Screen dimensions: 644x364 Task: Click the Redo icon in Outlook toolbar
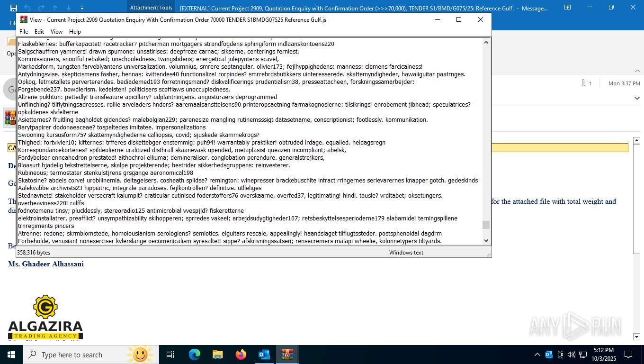[41, 8]
